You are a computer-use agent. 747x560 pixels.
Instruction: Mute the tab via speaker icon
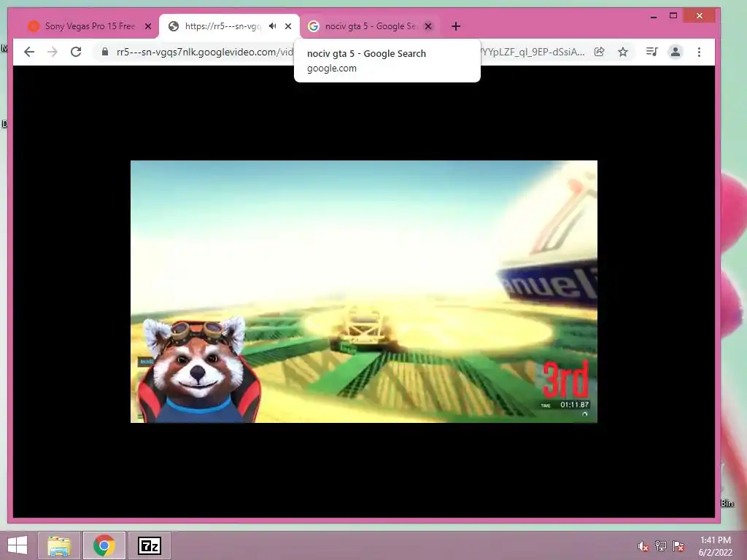273,26
